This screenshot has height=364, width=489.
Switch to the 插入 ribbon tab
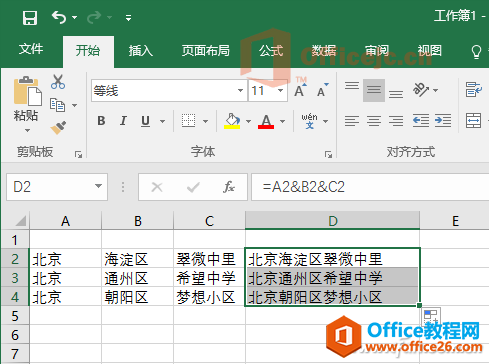point(140,51)
